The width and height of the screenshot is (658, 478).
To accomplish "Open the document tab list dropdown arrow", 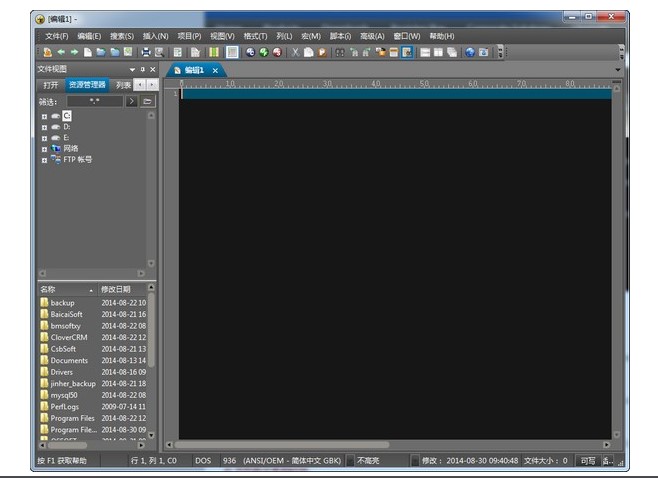I will (617, 70).
